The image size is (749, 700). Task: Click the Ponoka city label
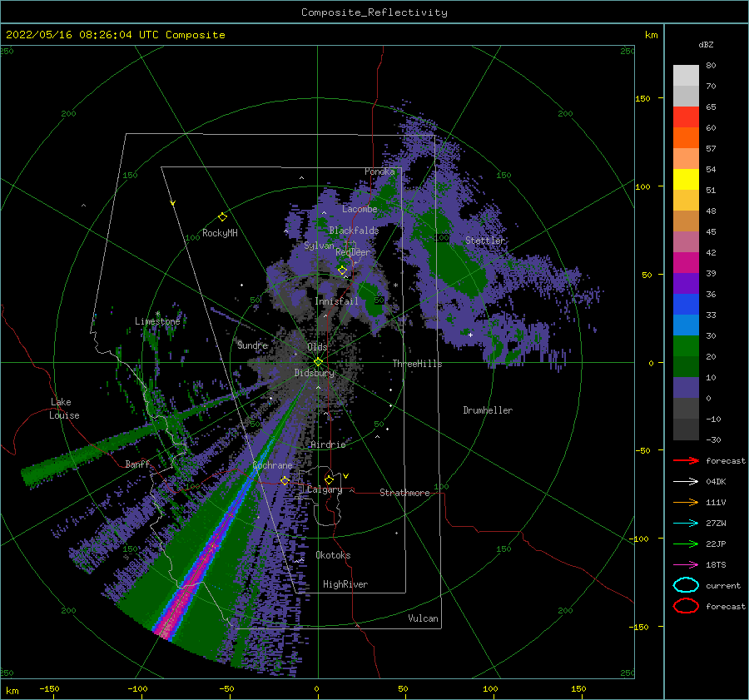tap(379, 171)
